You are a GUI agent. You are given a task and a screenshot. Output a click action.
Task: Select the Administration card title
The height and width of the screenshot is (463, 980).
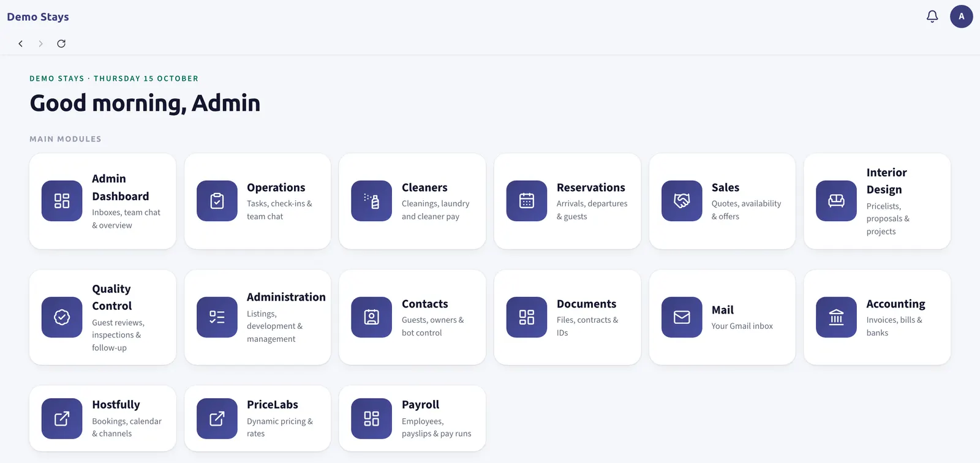click(286, 297)
